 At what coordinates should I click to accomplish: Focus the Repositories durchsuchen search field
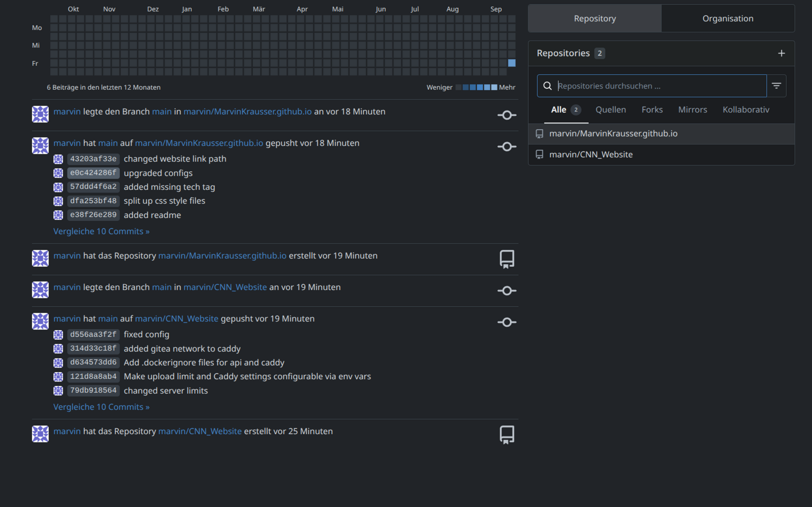point(660,86)
